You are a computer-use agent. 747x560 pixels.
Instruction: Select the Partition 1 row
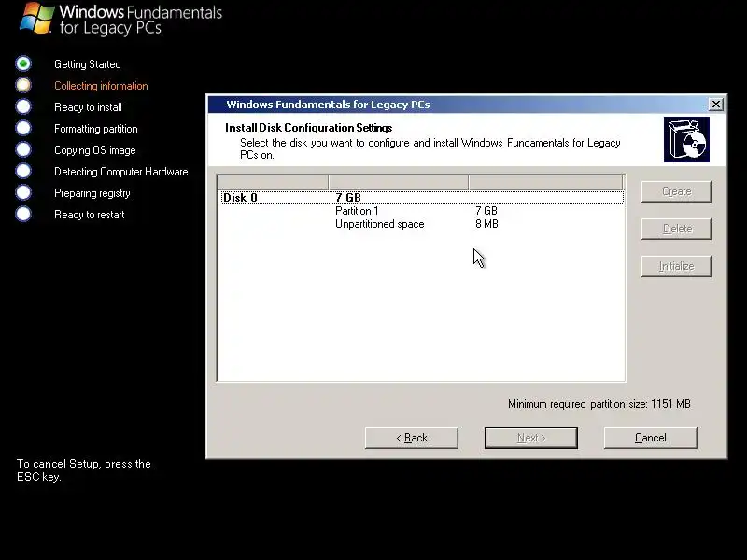point(422,211)
